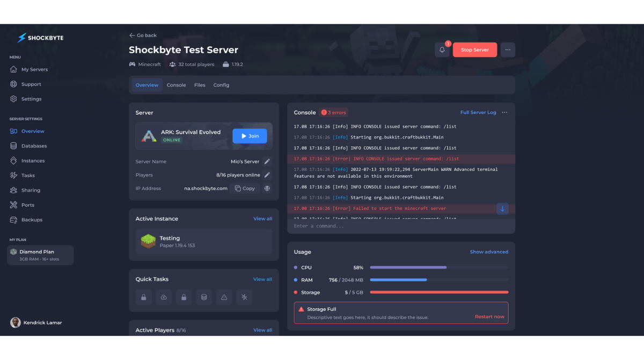Open Tasks in the sidebar
The height and width of the screenshot is (360, 644).
pos(23,176)
